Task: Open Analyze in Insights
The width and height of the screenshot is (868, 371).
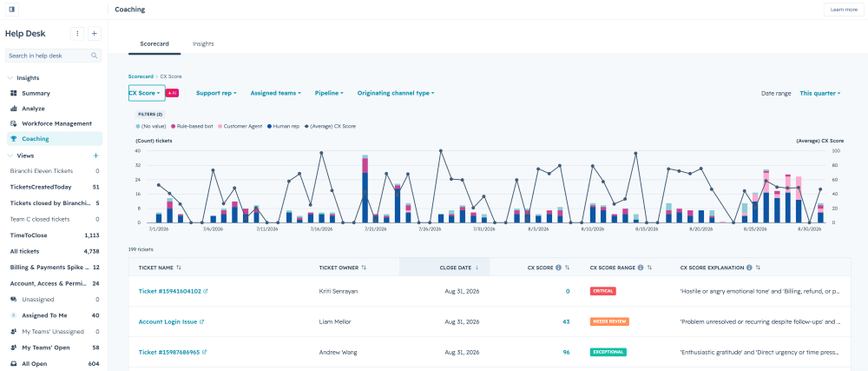Action: 33,109
